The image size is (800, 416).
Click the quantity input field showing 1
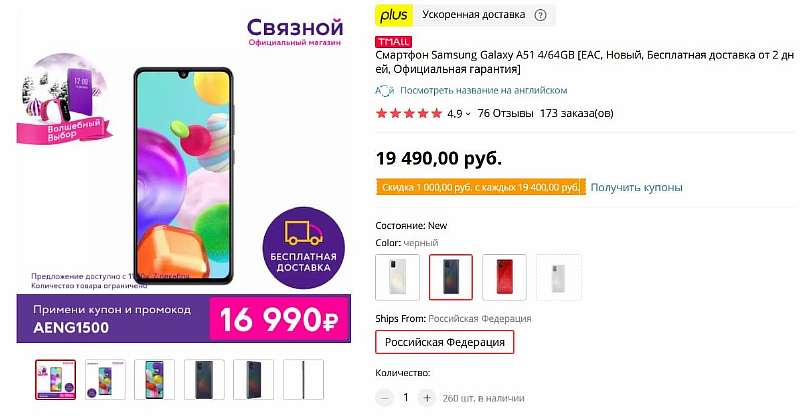(x=406, y=398)
